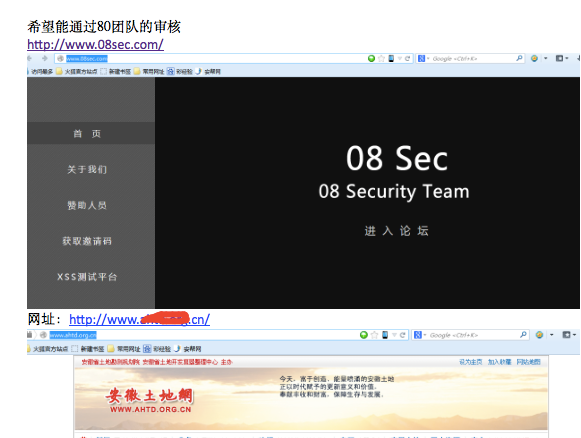Open 获取邀请码 in the 08 Sec sidebar

(x=87, y=241)
